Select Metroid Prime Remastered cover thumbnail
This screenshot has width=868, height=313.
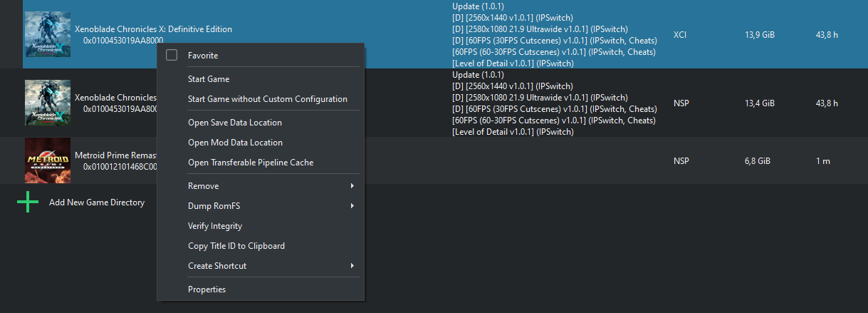48,160
